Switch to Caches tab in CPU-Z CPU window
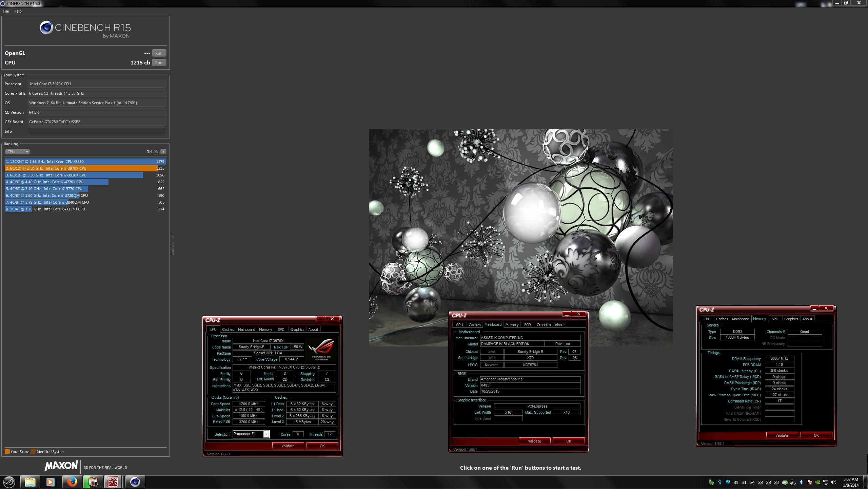The image size is (868, 490). click(x=228, y=330)
